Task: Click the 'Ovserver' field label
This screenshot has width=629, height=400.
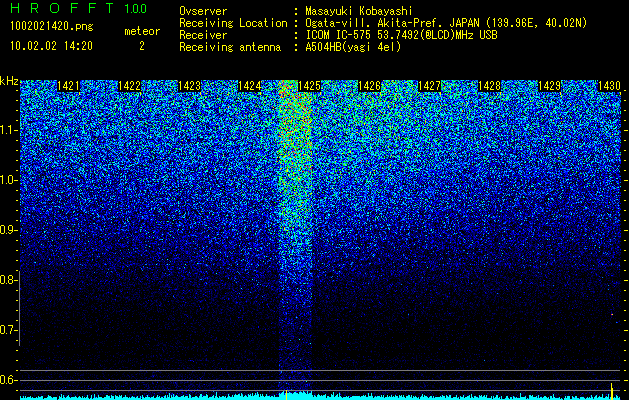Action: (x=203, y=12)
